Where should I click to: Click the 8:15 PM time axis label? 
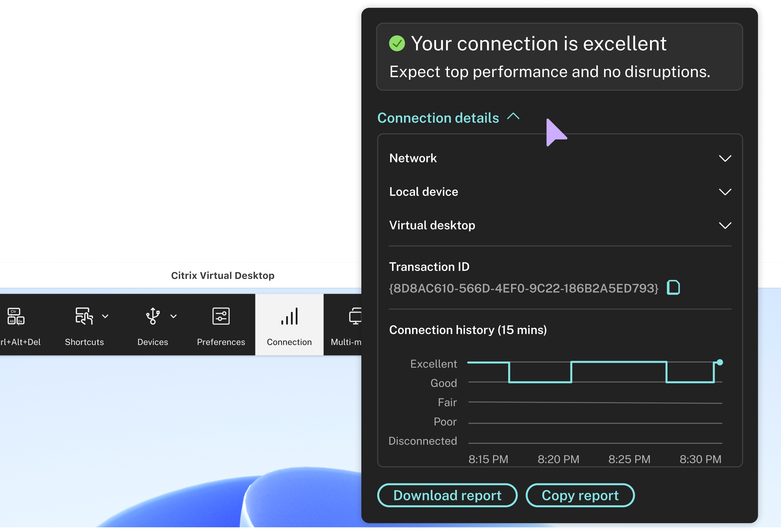pos(488,459)
